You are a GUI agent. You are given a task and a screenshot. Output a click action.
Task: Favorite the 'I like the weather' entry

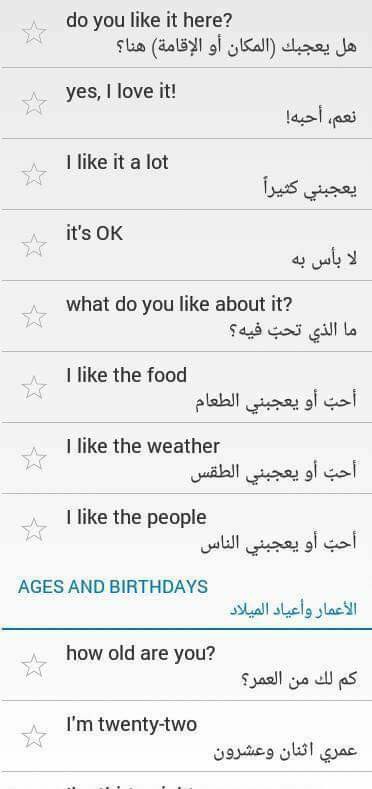pyautogui.click(x=34, y=458)
